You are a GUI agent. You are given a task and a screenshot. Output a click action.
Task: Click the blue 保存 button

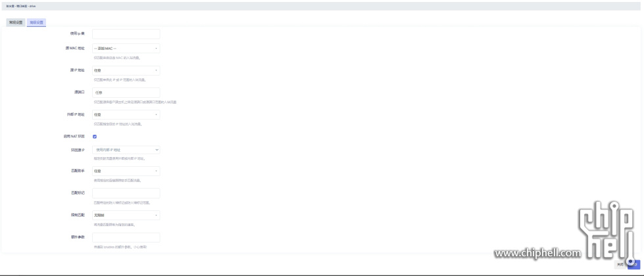click(x=634, y=265)
